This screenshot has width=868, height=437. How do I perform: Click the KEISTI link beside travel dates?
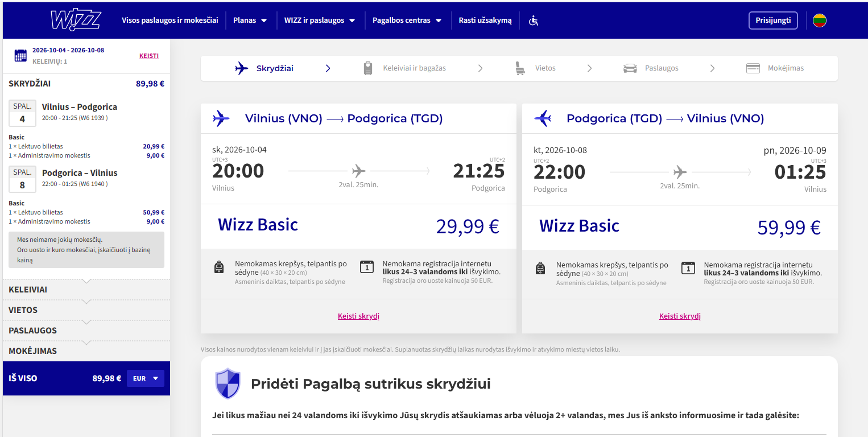click(149, 56)
